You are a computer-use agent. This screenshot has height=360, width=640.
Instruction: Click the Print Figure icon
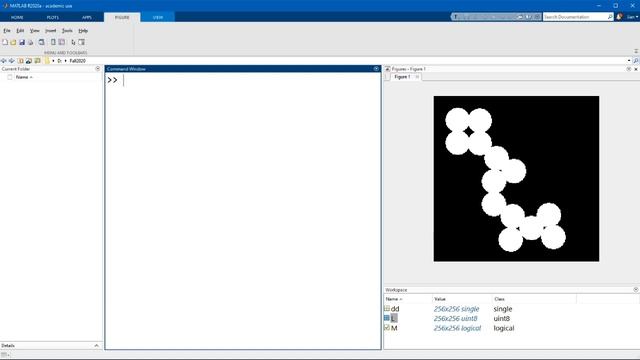pos(31,42)
